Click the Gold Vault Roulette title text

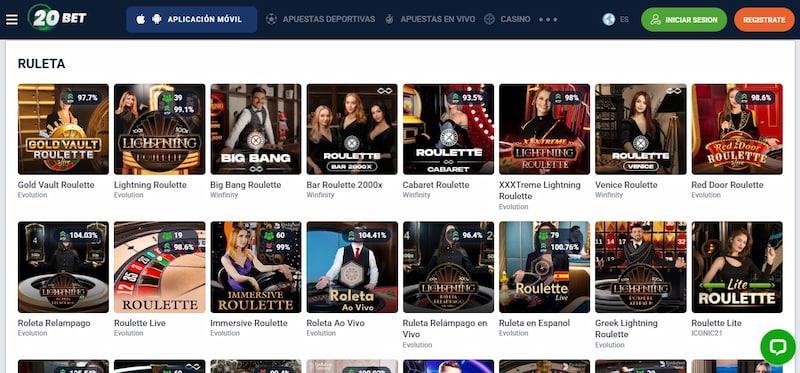tap(56, 185)
